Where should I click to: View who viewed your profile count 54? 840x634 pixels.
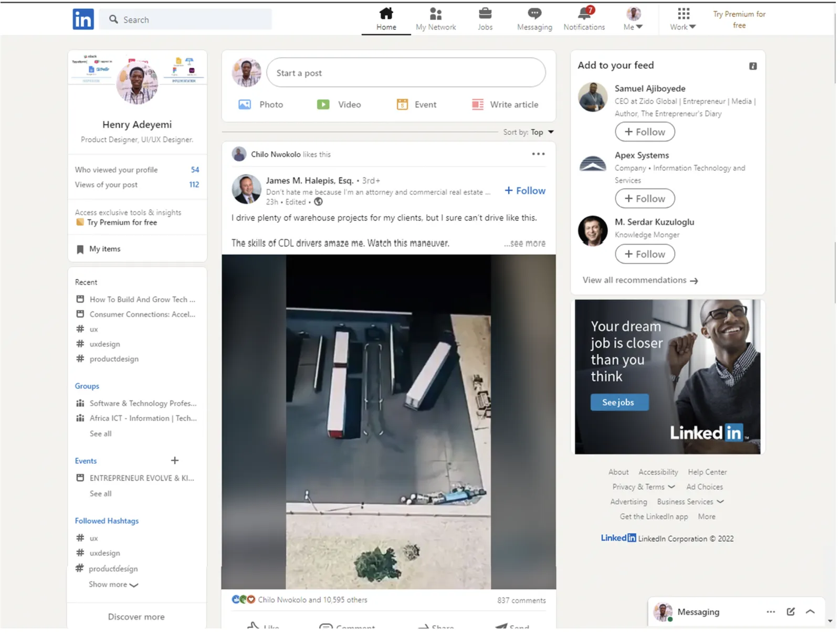coord(195,170)
